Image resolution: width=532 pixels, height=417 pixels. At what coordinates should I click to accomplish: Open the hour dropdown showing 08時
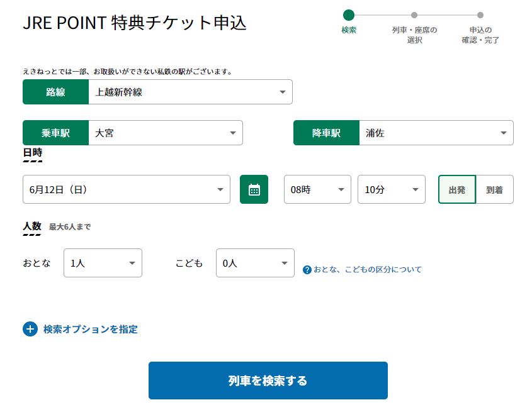(317, 189)
